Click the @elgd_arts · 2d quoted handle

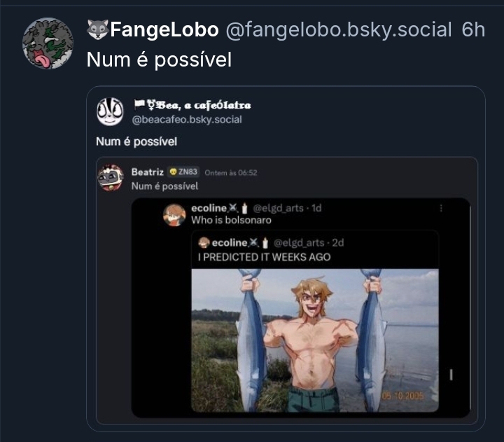(x=308, y=243)
